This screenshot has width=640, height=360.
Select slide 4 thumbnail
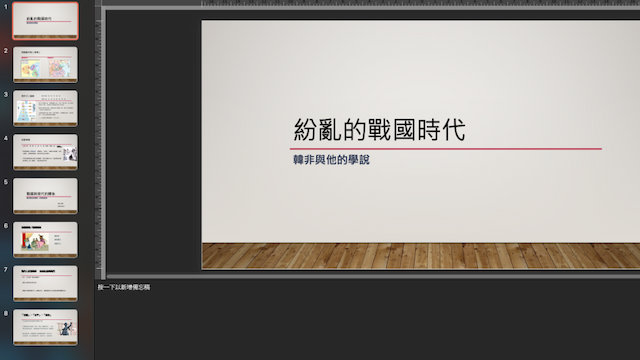tap(45, 152)
